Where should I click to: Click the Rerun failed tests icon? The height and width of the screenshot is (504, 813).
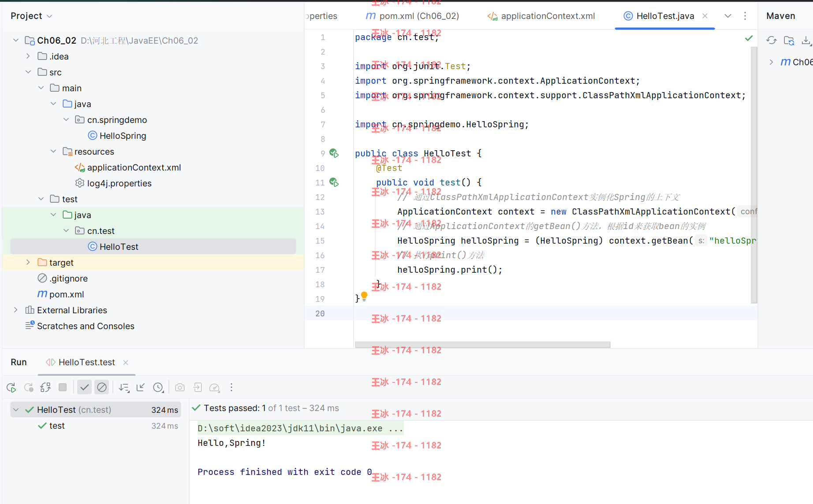click(x=29, y=388)
